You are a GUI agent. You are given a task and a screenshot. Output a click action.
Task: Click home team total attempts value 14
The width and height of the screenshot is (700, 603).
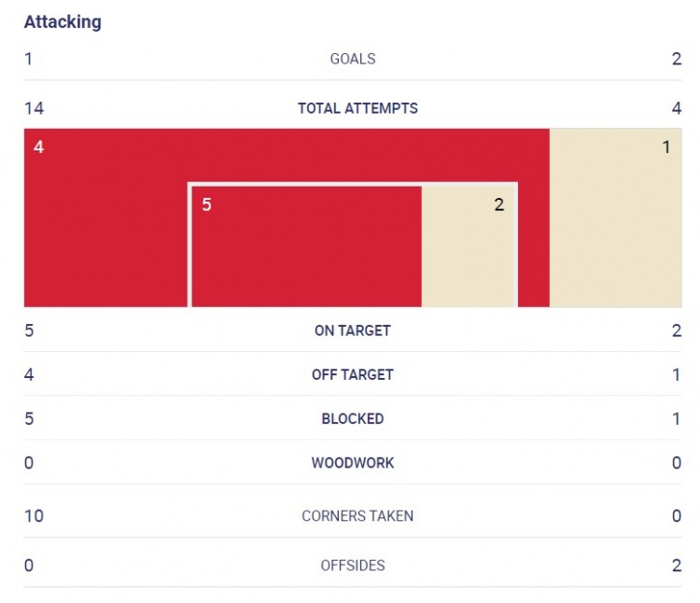[x=34, y=108]
